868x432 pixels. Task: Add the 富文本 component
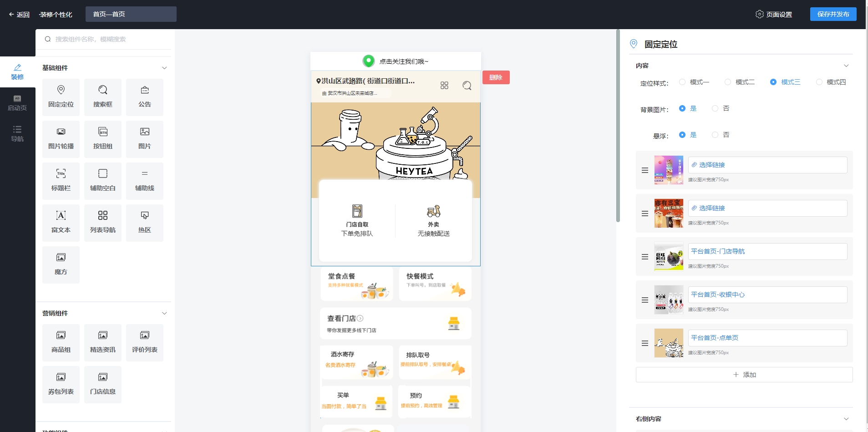click(61, 223)
